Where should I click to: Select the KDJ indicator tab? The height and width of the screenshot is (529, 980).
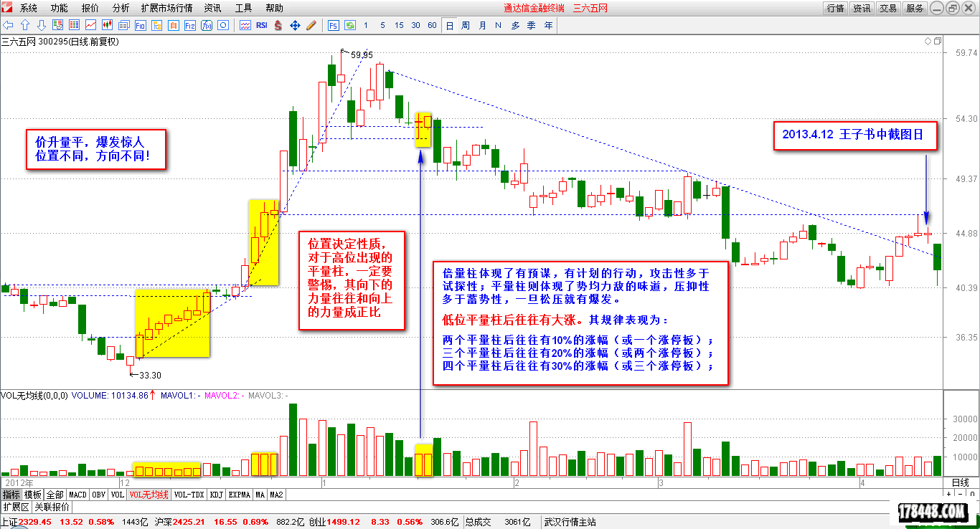coord(217,495)
